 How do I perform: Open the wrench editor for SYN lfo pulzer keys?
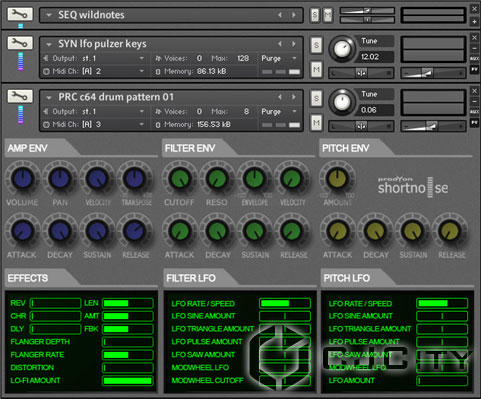pyautogui.click(x=20, y=43)
